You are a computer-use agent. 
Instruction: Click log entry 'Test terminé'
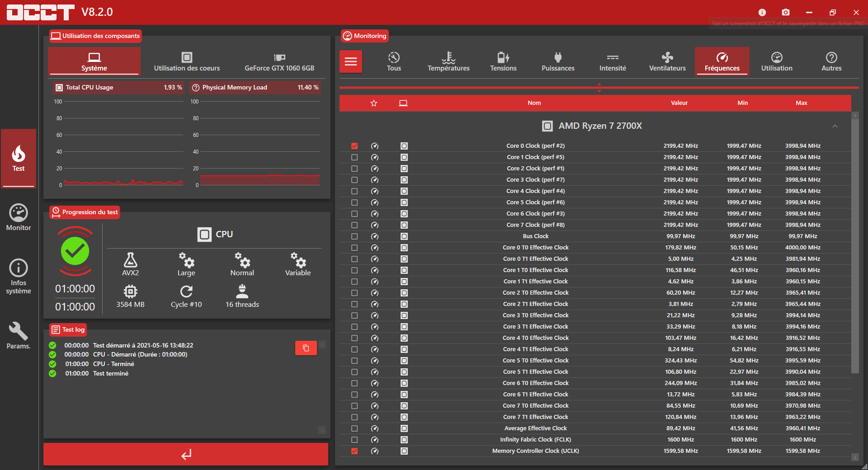(111, 374)
